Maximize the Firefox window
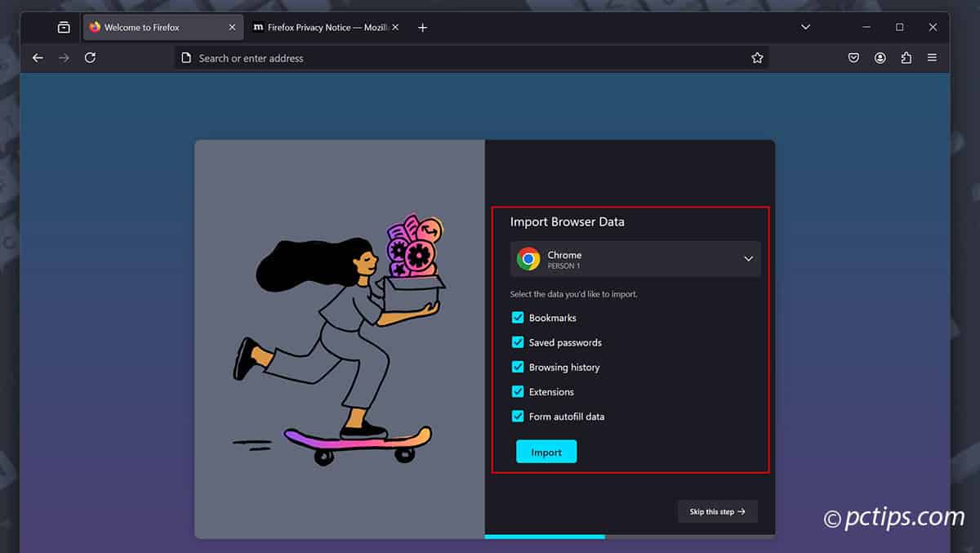 point(899,27)
